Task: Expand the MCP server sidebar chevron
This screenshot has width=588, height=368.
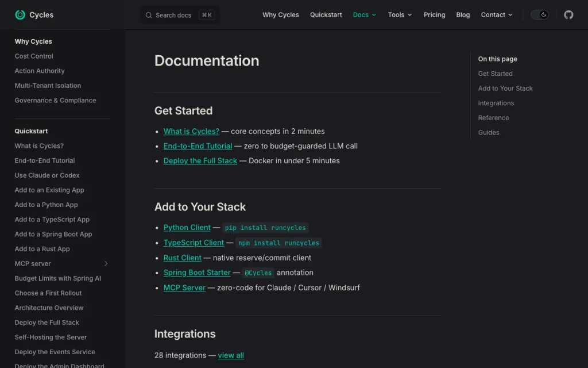Action: pyautogui.click(x=106, y=263)
